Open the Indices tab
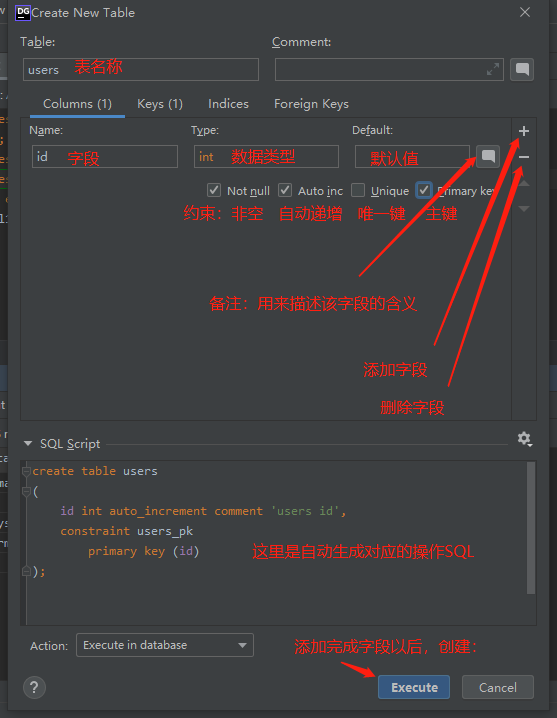 [x=228, y=104]
